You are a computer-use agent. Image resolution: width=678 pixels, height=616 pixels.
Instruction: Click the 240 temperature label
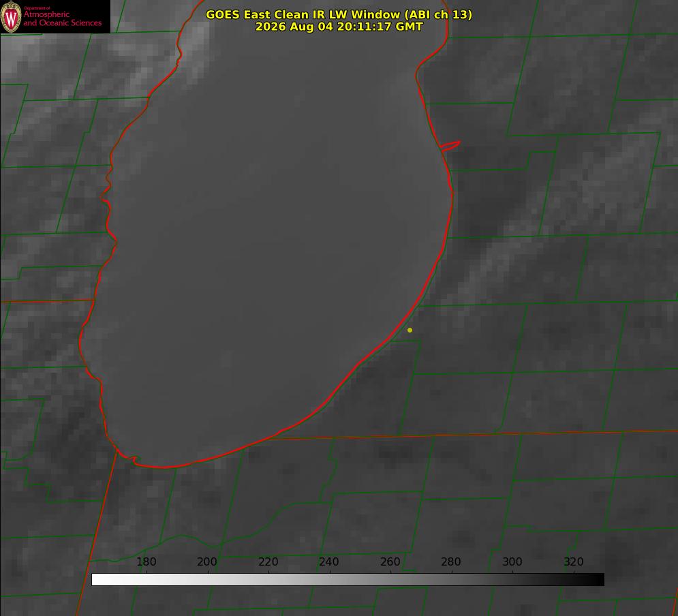pos(329,561)
